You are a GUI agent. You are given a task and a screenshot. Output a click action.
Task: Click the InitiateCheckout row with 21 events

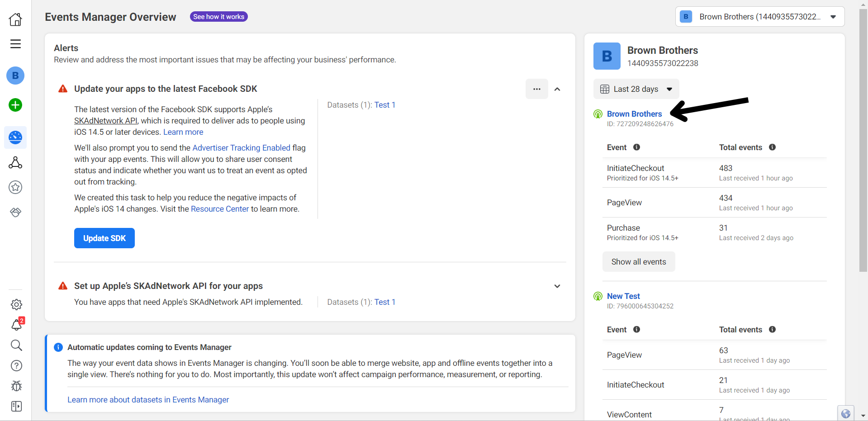(715, 385)
